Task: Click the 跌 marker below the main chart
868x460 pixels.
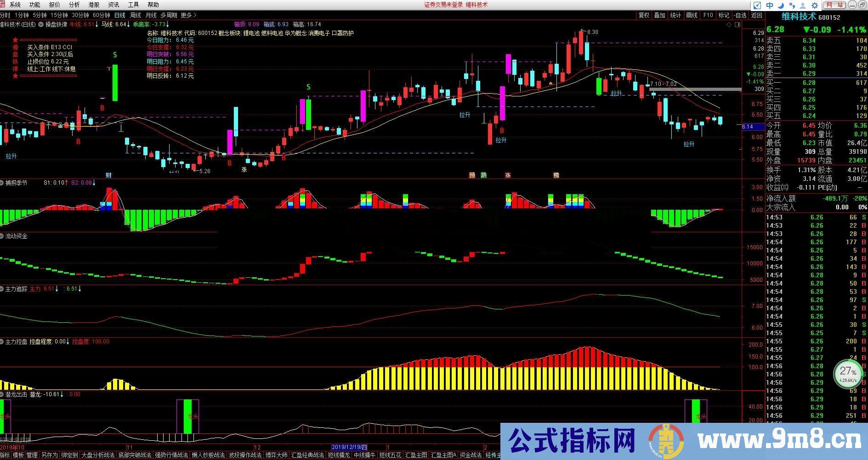Action: pyautogui.click(x=483, y=175)
